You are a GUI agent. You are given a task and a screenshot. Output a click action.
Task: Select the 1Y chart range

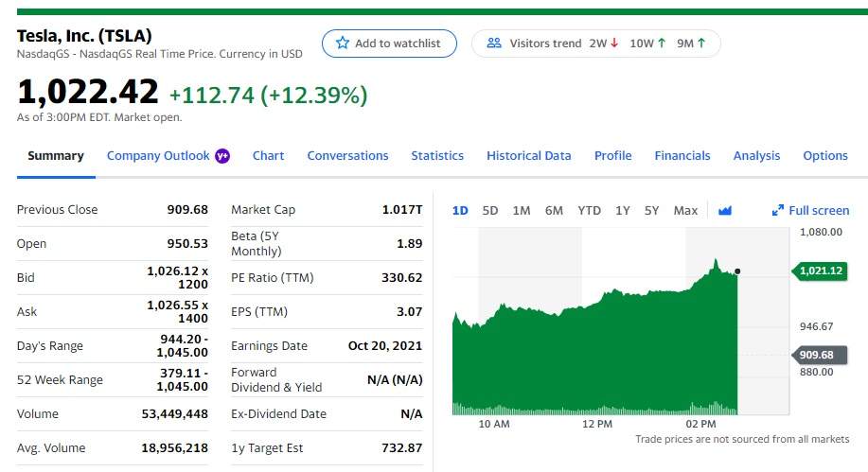(623, 210)
